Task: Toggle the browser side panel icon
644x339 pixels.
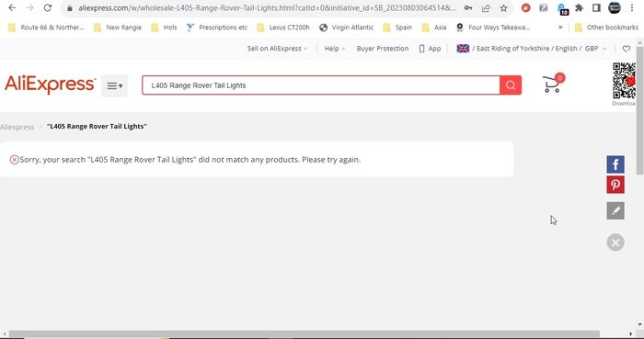Action: pos(596,7)
